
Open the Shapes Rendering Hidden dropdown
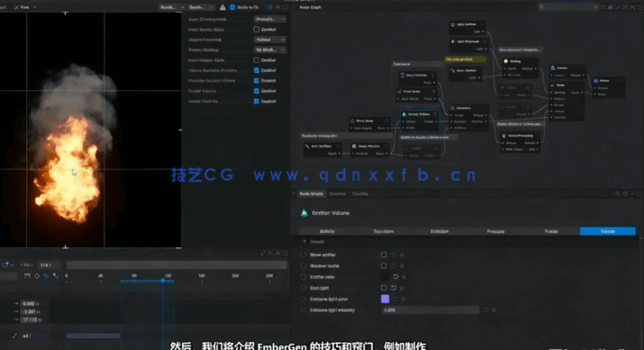[x=270, y=40]
